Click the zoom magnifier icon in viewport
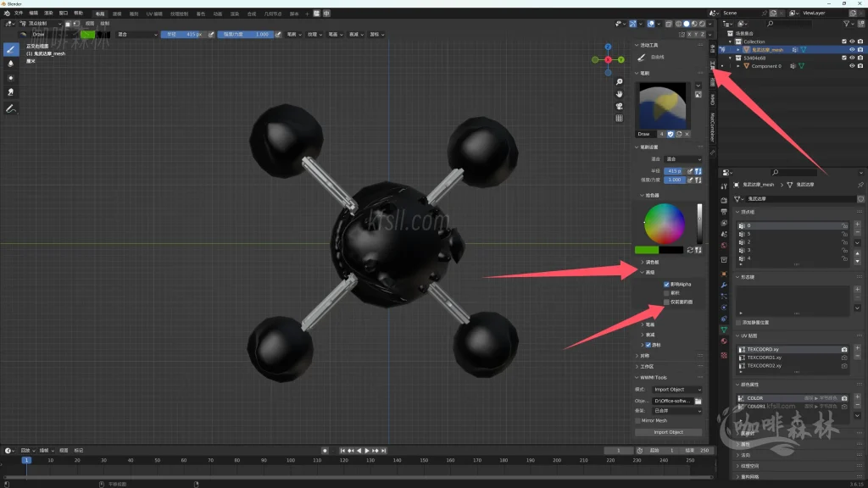This screenshot has height=488, width=868. 620,81
